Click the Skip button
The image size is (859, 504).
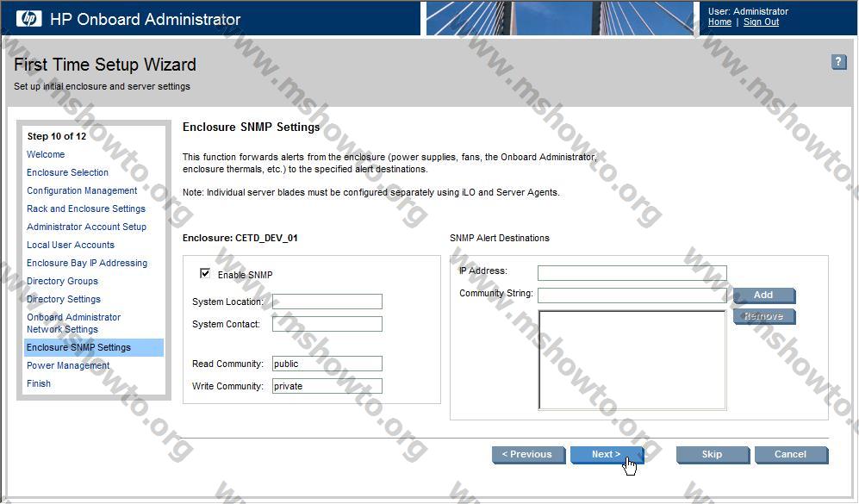[x=713, y=455]
